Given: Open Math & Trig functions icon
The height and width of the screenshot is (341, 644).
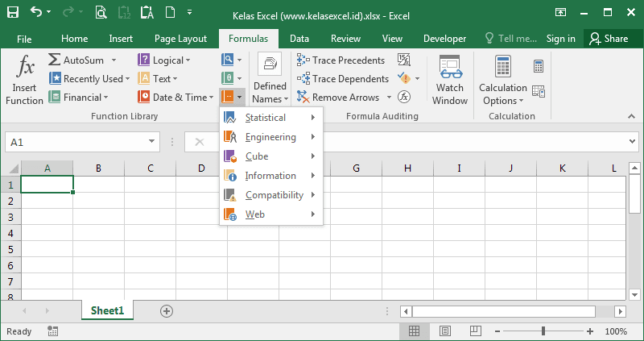Looking at the screenshot, I should coord(232,78).
